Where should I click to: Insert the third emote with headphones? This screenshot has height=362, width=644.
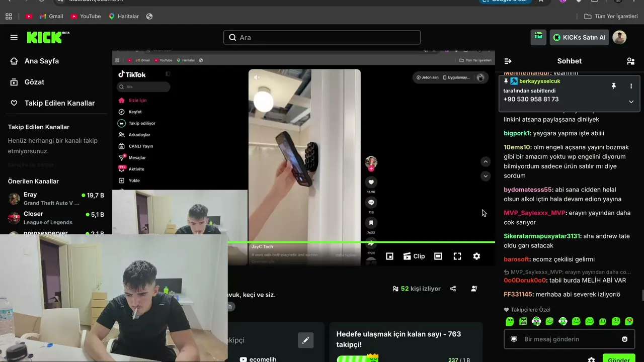[x=536, y=321]
